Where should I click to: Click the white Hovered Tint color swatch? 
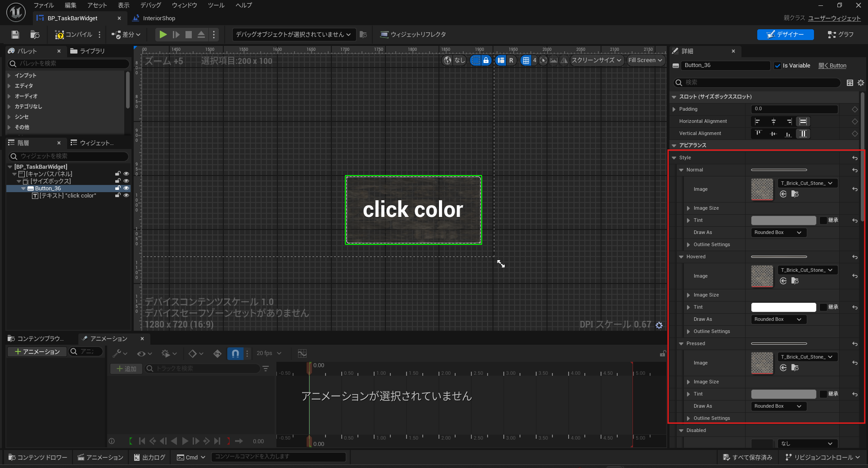tap(783, 307)
